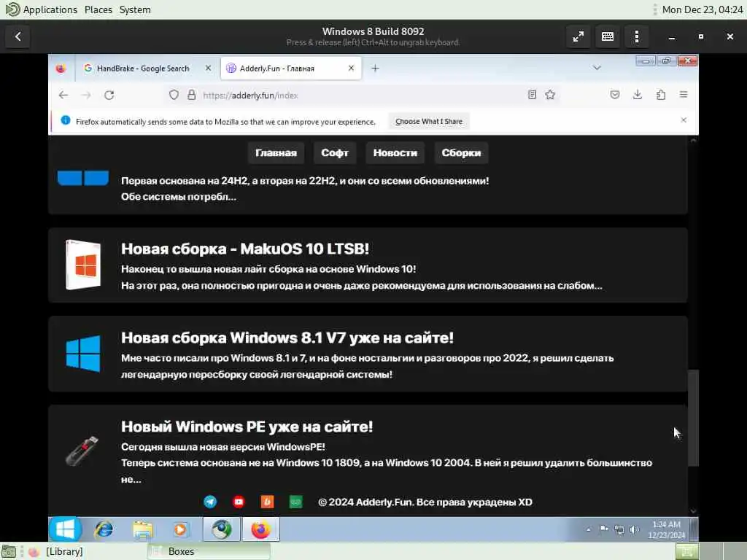747x560 pixels.
Task: Open the Главная nav button
Action: click(276, 153)
